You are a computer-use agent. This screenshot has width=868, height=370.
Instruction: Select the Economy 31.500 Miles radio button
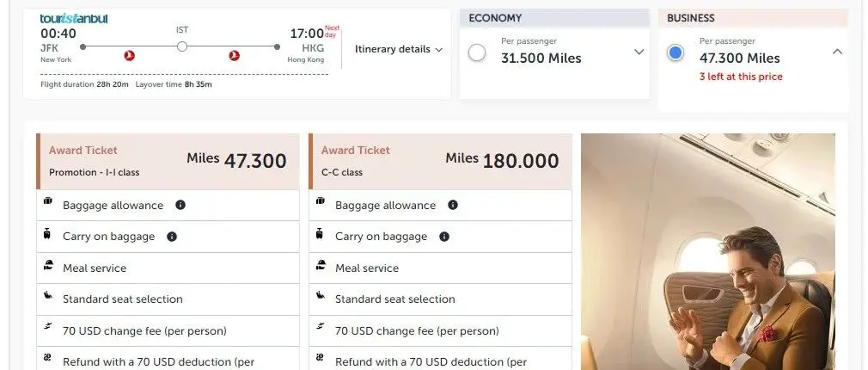pos(477,52)
